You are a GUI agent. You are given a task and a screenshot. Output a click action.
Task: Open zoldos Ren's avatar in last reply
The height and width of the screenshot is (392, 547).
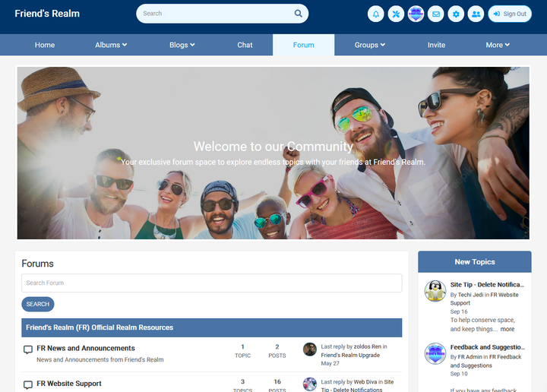pos(310,349)
